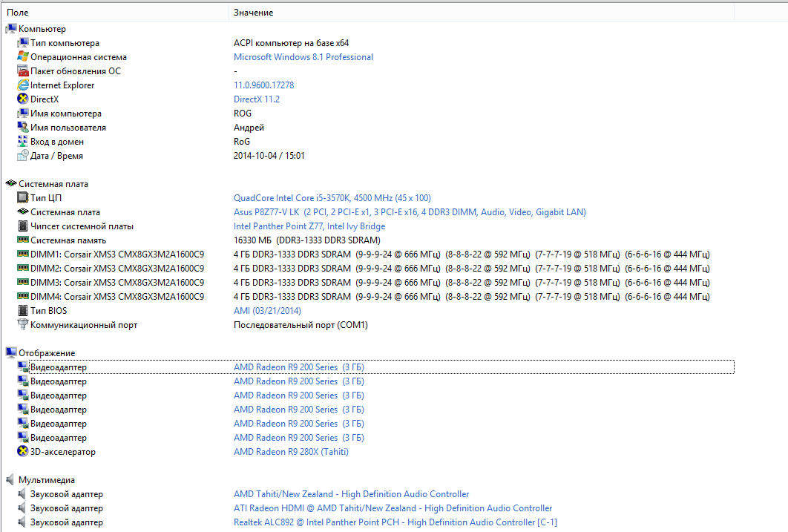The height and width of the screenshot is (532, 788).
Task: Click the Чипсет системной платы icon
Action: [22, 226]
